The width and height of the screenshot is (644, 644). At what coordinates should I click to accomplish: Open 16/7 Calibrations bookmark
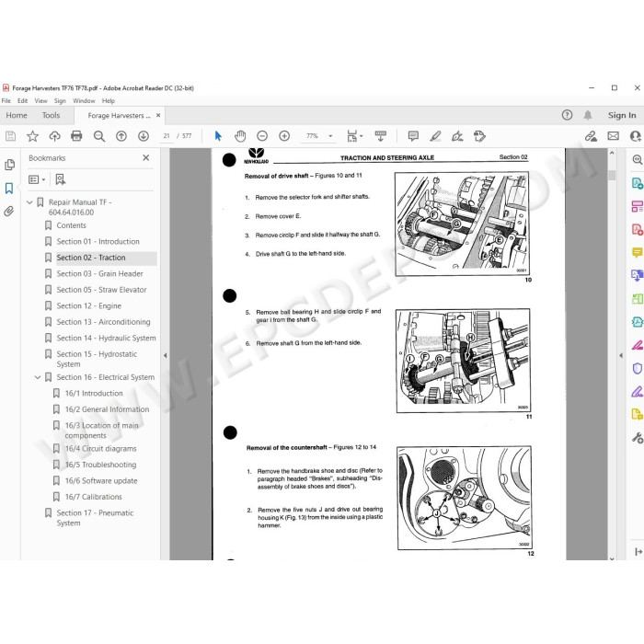tap(93, 497)
